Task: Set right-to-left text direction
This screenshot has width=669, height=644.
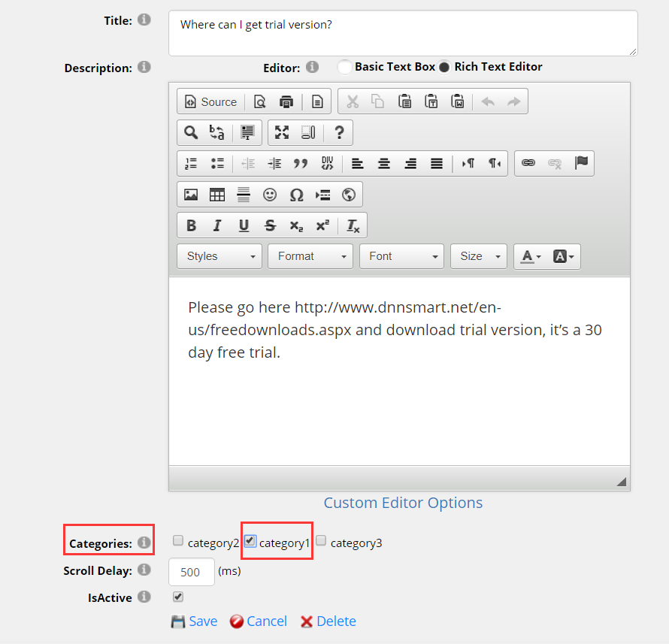Action: (x=495, y=163)
